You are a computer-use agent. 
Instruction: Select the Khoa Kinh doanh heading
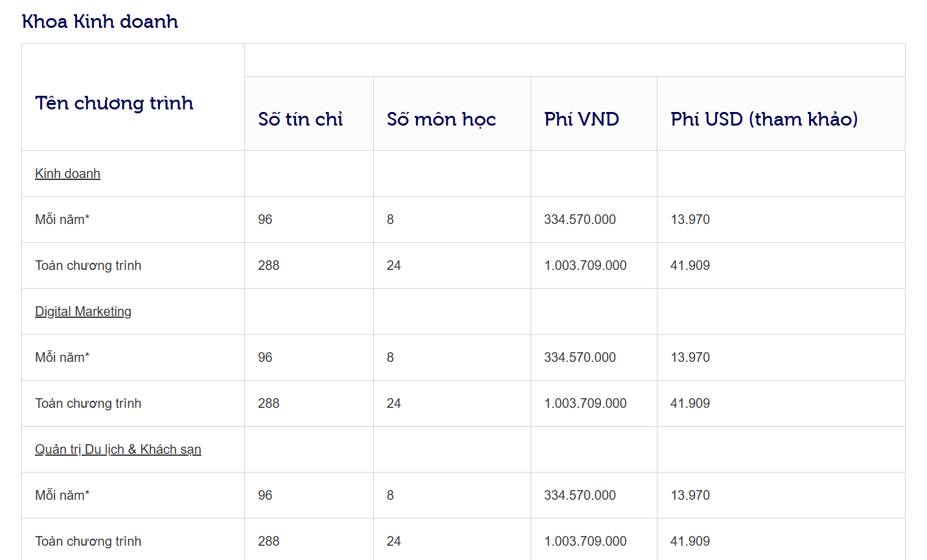point(100,21)
